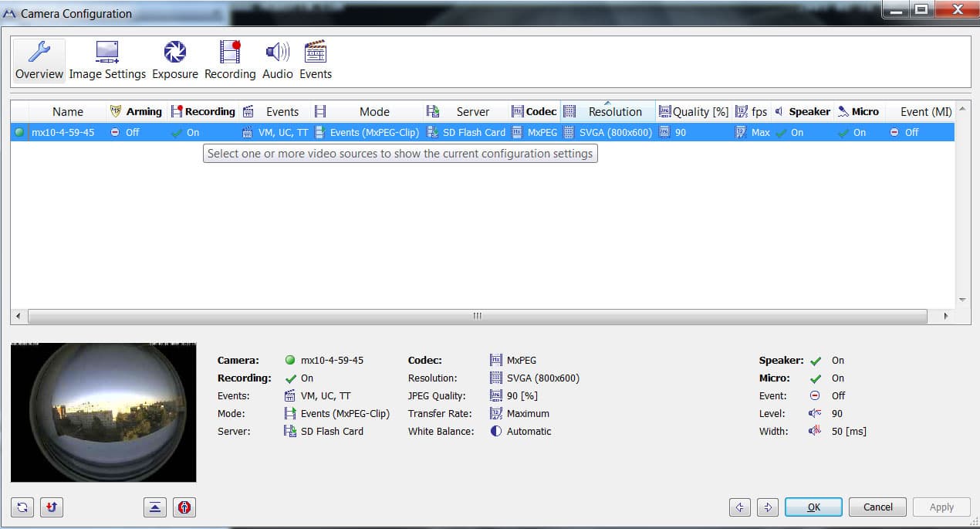This screenshot has width=980, height=529.
Task: Click the Recording column header
Action: (x=203, y=111)
